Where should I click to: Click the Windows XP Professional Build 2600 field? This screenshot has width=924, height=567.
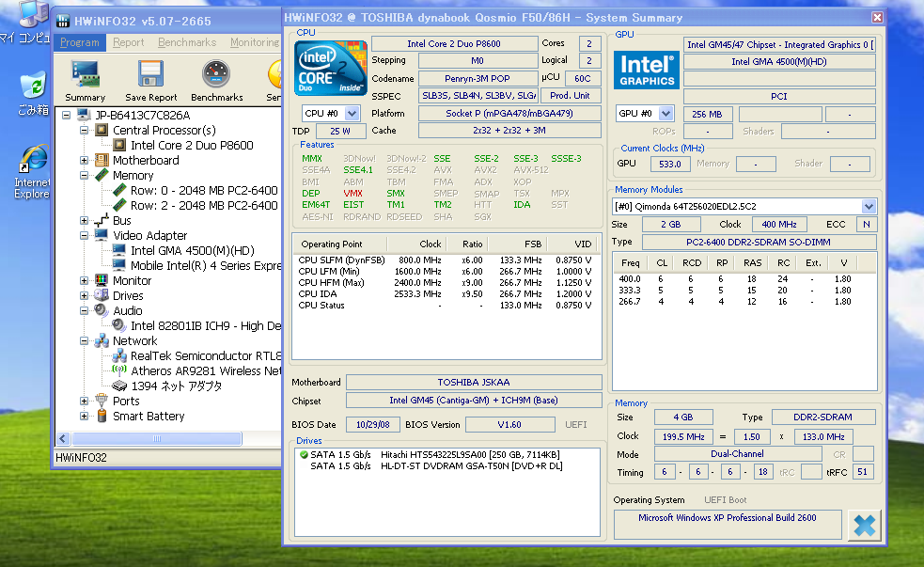[728, 524]
